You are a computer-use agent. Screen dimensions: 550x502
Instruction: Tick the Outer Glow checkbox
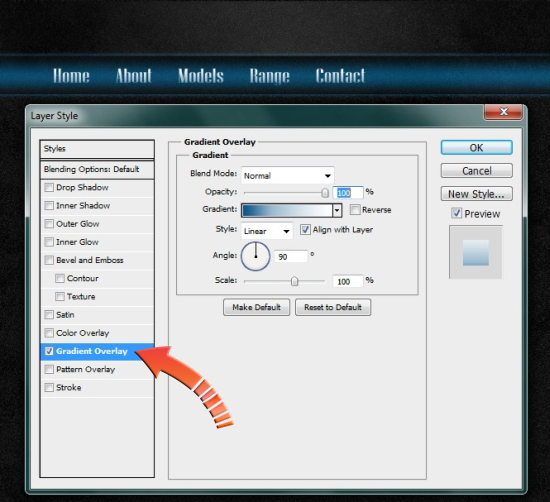pyautogui.click(x=49, y=224)
